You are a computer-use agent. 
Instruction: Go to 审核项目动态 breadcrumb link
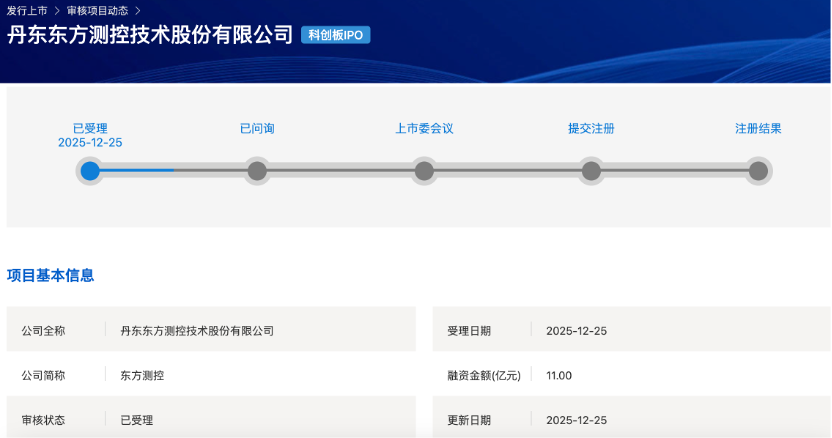[97, 10]
